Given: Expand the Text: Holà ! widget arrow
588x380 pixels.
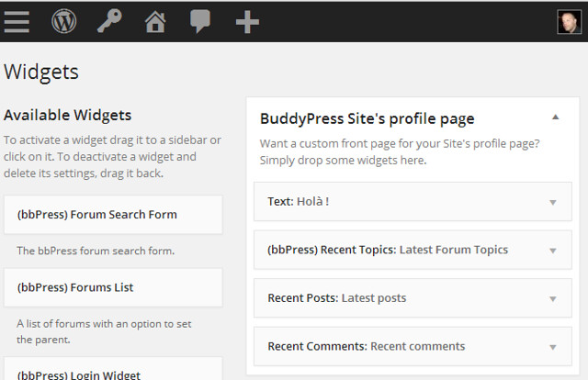Looking at the screenshot, I should pos(552,202).
